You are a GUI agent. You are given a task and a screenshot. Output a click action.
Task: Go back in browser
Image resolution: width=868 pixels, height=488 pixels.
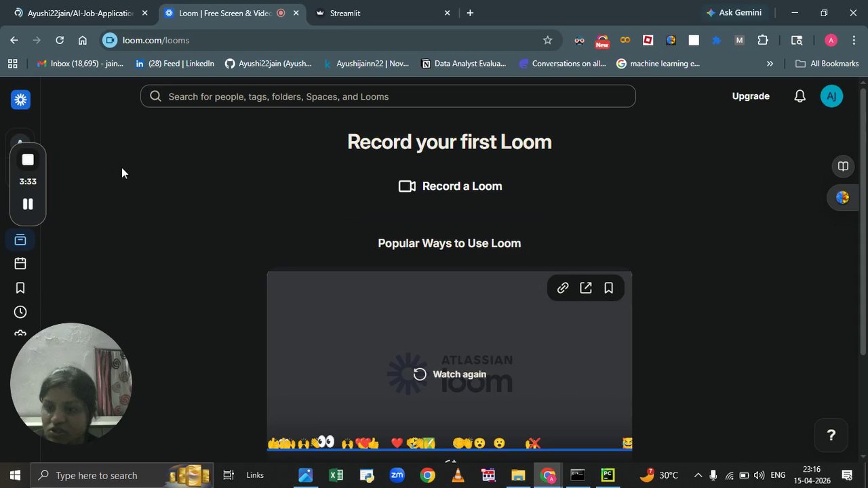click(x=14, y=40)
